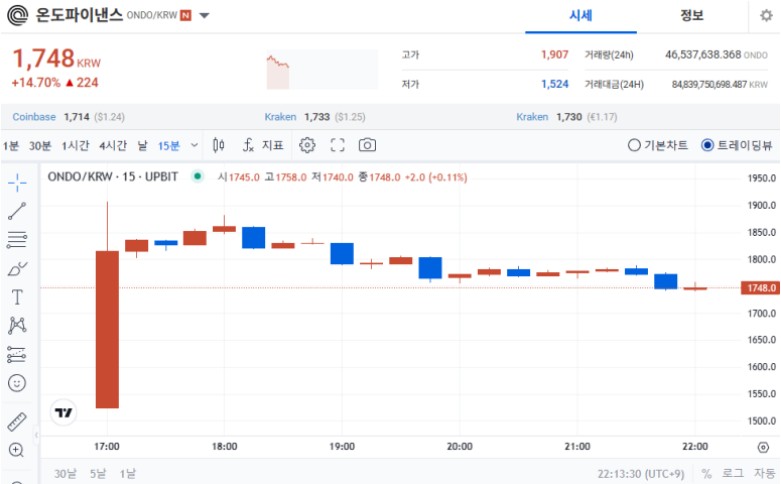This screenshot has height=484, width=781.
Task: Set date range to 30날
Action: point(65,474)
